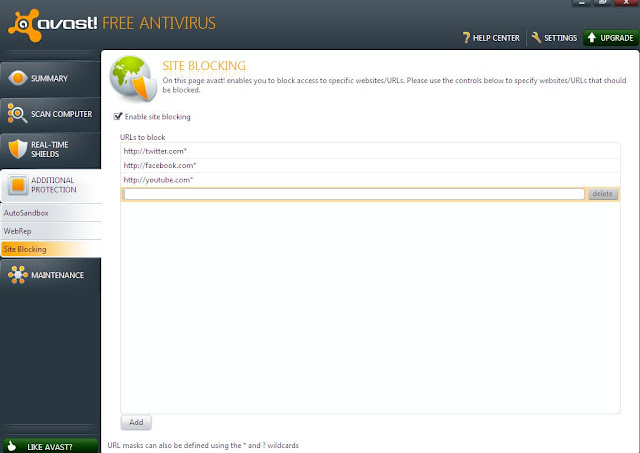Screen dimensions: 640x453
Task: Go to Real-Time Shields section
Action: tap(50, 149)
